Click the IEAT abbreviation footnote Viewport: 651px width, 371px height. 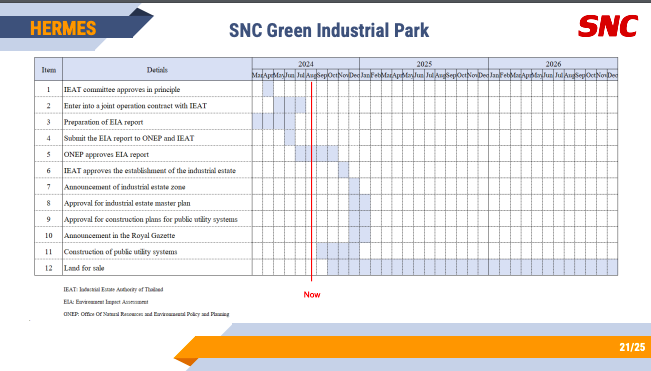click(x=113, y=289)
